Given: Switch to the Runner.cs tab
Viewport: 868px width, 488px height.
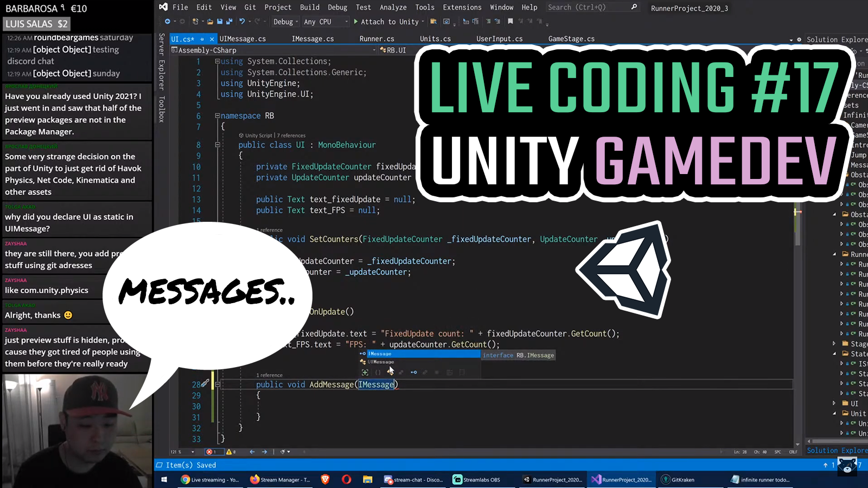Looking at the screenshot, I should pyautogui.click(x=377, y=39).
